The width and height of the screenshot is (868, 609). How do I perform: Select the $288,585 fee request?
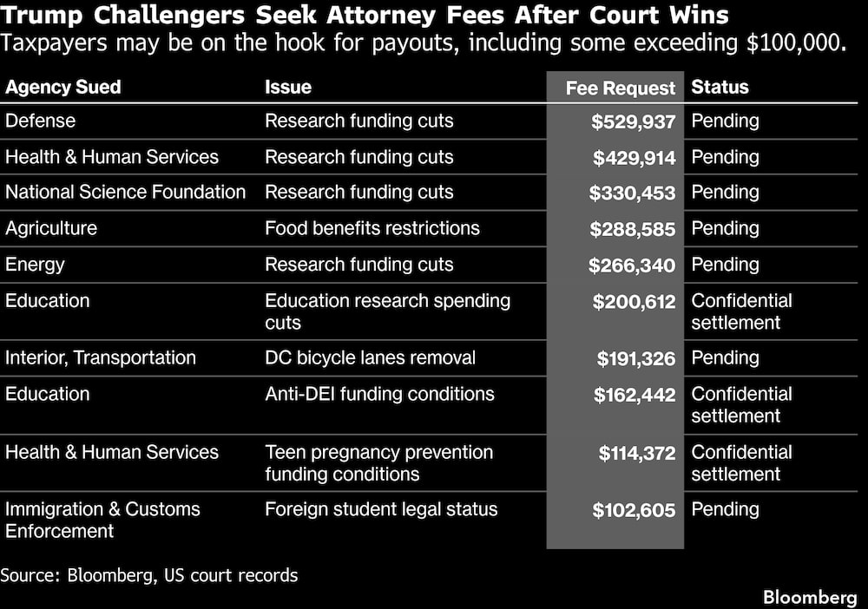click(632, 229)
